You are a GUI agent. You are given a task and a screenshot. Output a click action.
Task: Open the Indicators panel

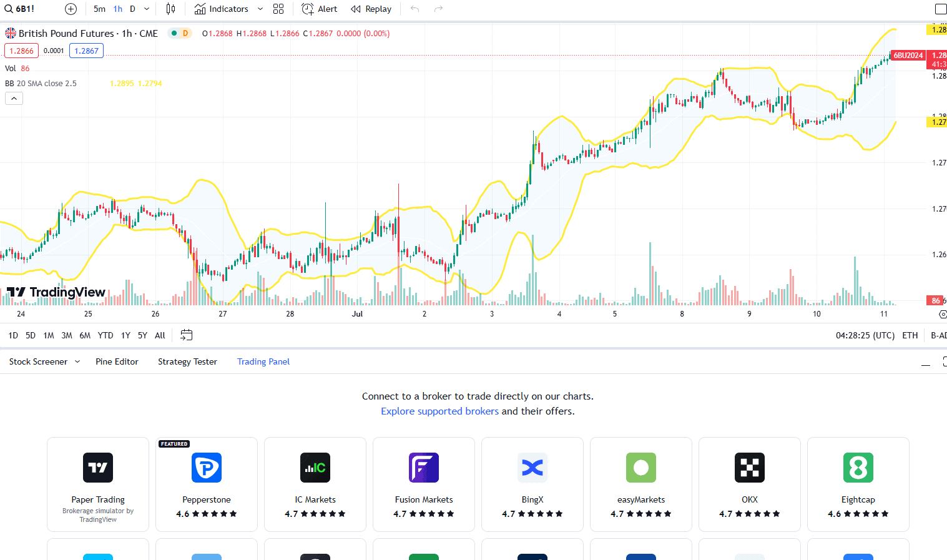click(222, 9)
